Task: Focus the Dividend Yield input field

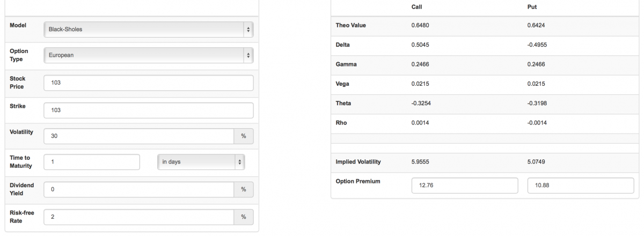Action: pyautogui.click(x=138, y=189)
